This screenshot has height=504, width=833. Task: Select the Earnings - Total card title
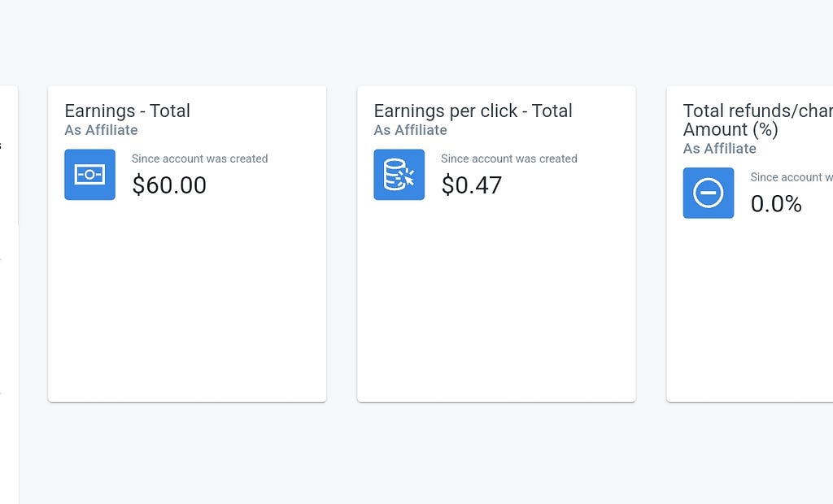pyautogui.click(x=128, y=111)
